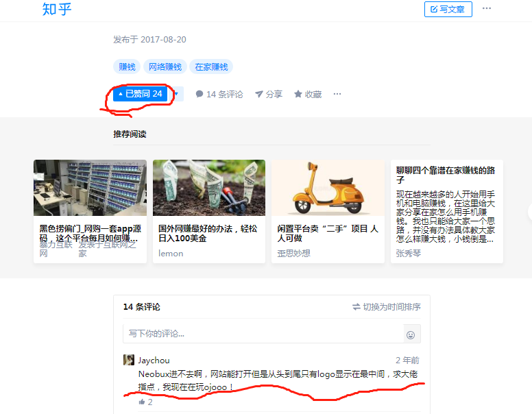Click the 发布于 2017-08-20 publish date
The height and width of the screenshot is (414, 532).
pyautogui.click(x=149, y=40)
